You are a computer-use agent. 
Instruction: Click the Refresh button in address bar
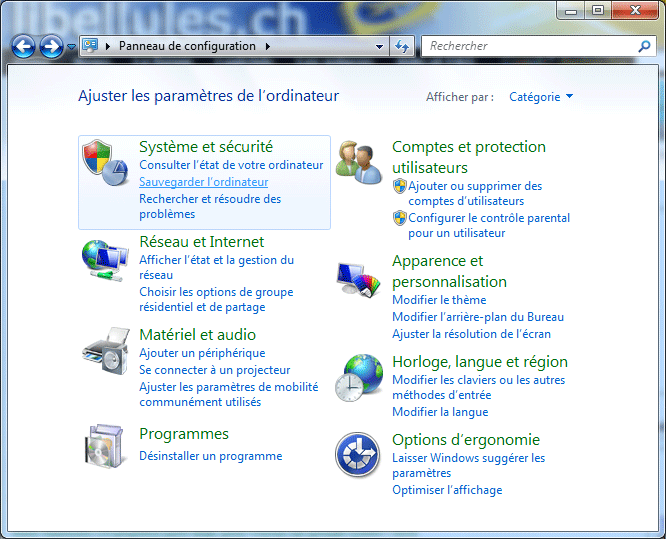401,46
